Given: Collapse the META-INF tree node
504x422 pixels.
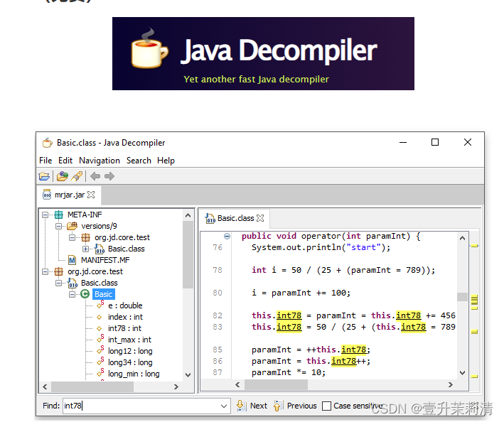Looking at the screenshot, I should click(45, 215).
